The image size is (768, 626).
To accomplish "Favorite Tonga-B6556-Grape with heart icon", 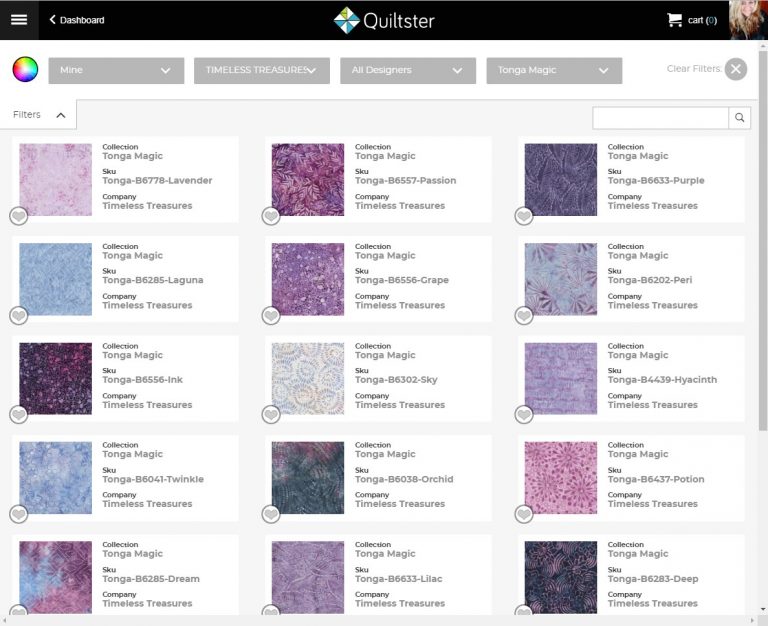I will point(271,315).
